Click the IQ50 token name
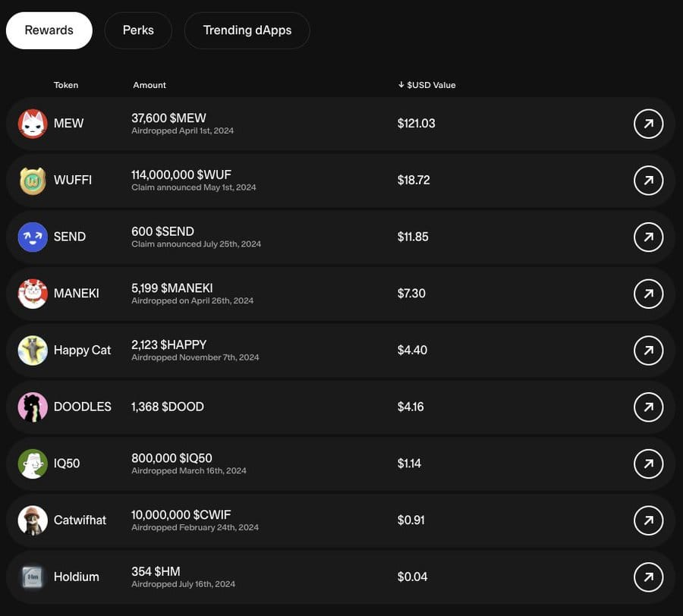The width and height of the screenshot is (683, 616). pos(67,464)
